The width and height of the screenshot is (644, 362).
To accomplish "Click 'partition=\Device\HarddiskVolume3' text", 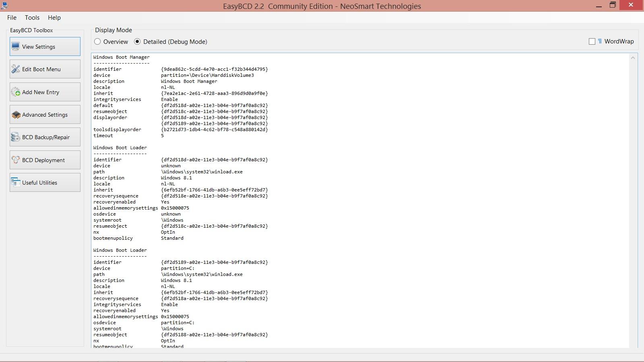I will [x=207, y=75].
